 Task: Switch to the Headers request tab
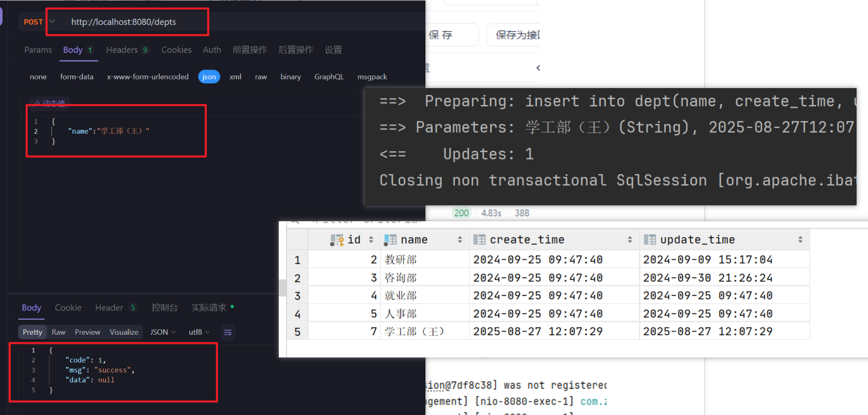click(122, 50)
